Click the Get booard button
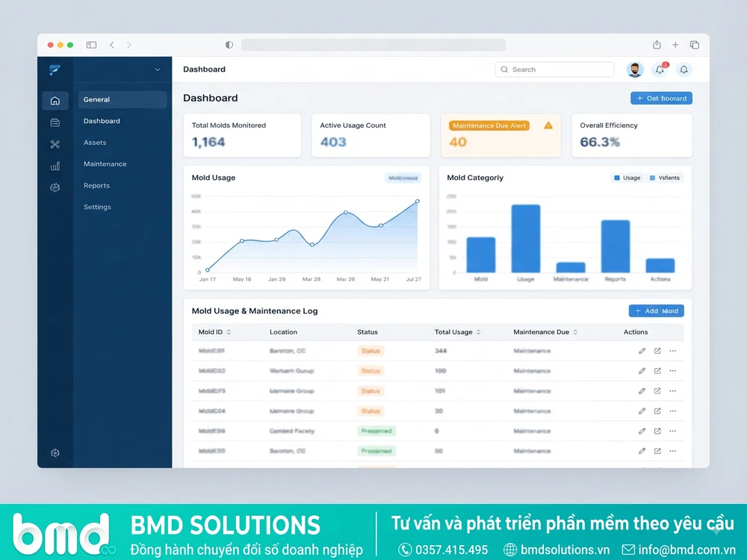This screenshot has height=560, width=747. pyautogui.click(x=661, y=98)
